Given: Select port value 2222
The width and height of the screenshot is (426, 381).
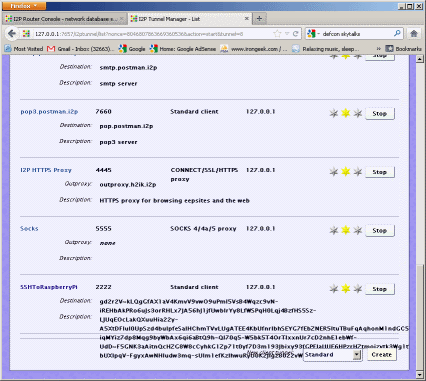Looking at the screenshot, I should click(103, 287).
